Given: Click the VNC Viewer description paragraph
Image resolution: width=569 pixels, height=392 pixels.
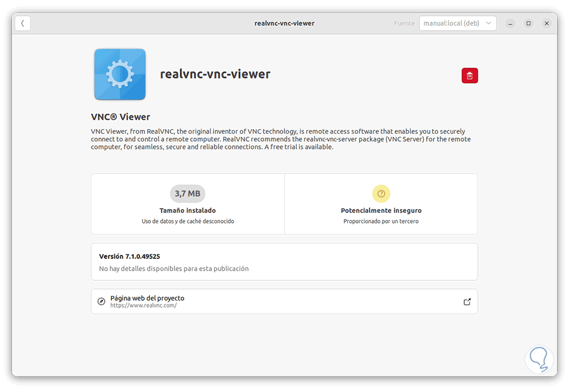Looking at the screenshot, I should (x=281, y=139).
